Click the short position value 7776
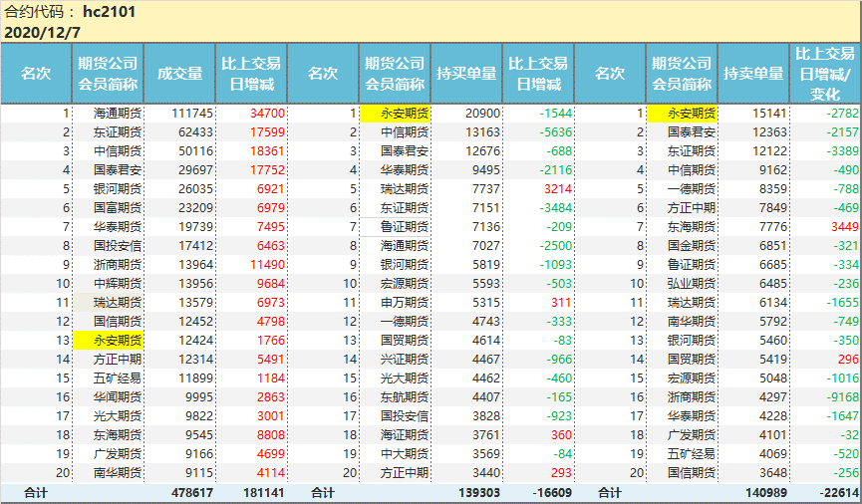 pyautogui.click(x=773, y=226)
